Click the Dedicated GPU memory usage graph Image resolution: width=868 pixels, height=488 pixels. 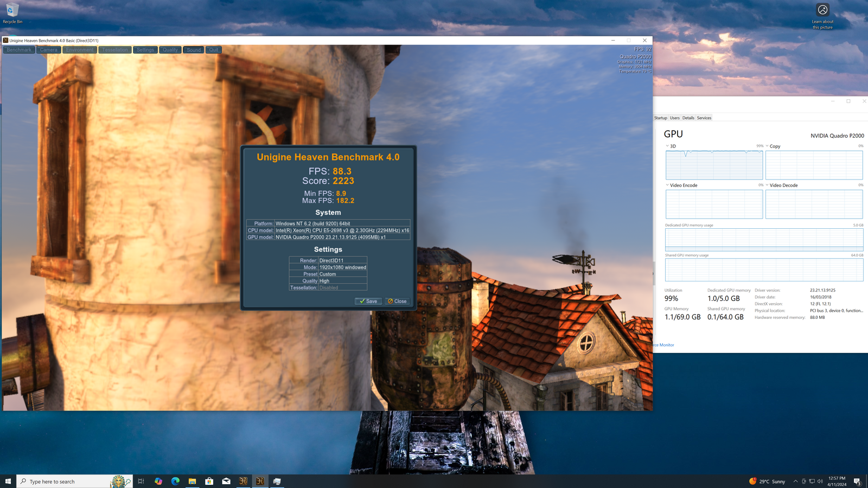pos(764,240)
